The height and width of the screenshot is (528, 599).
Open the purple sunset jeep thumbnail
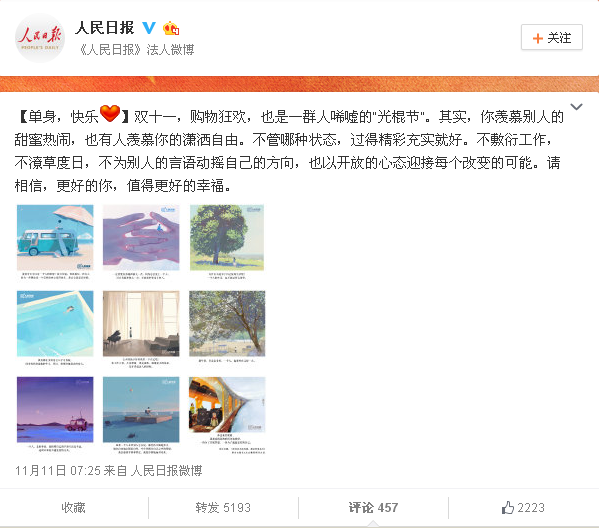(55, 415)
